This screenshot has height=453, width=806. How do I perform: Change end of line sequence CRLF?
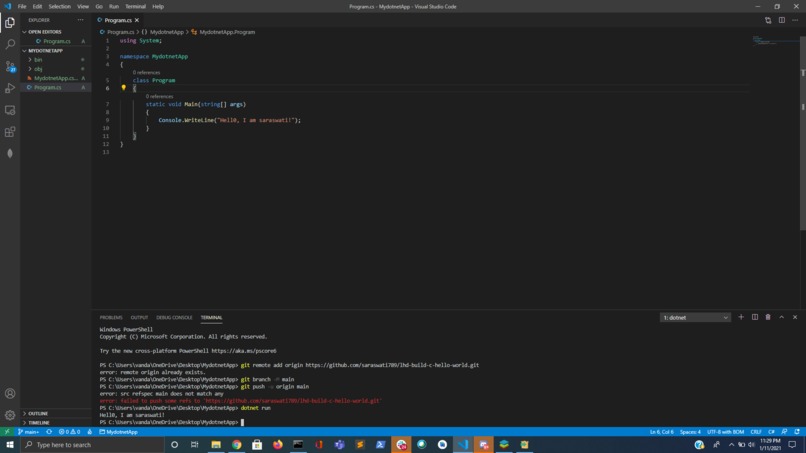click(x=756, y=432)
